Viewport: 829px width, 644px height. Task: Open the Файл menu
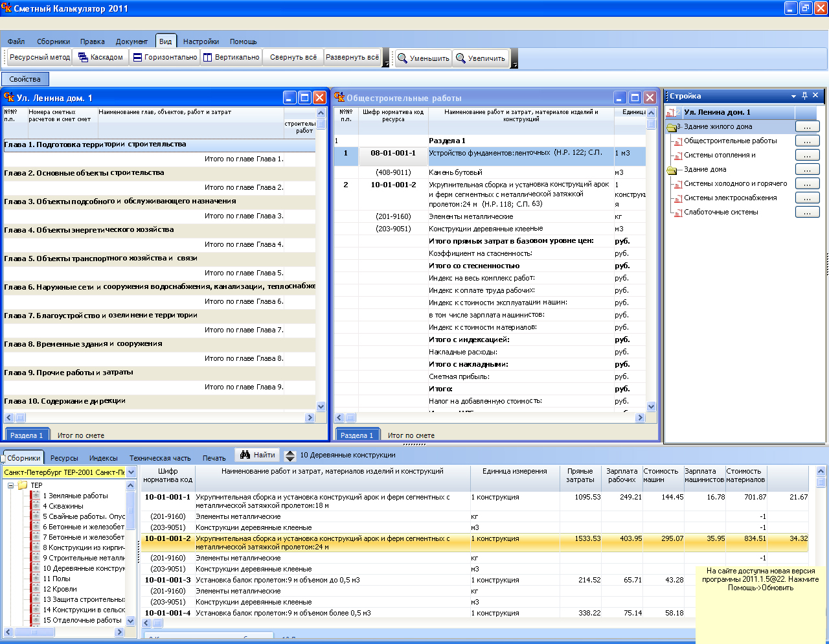tap(16, 41)
